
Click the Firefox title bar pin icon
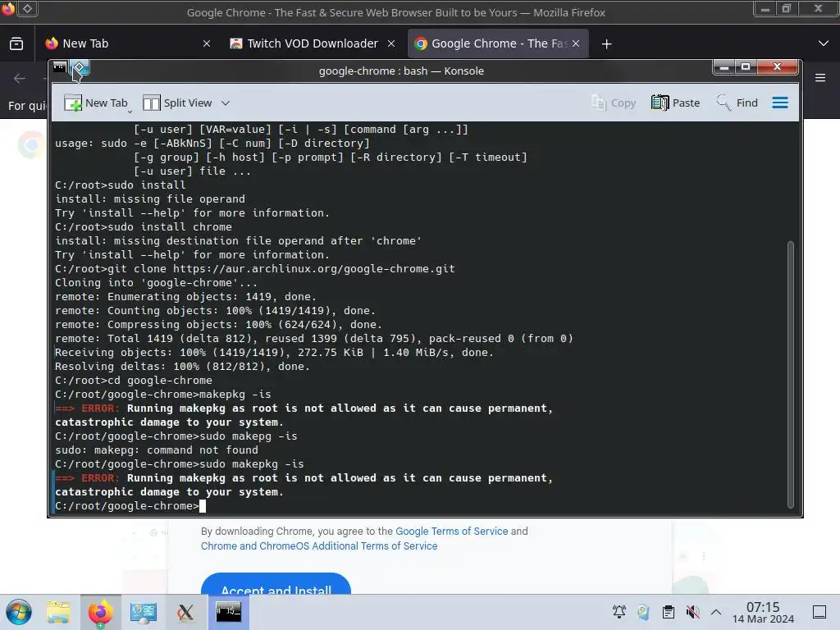coord(28,8)
